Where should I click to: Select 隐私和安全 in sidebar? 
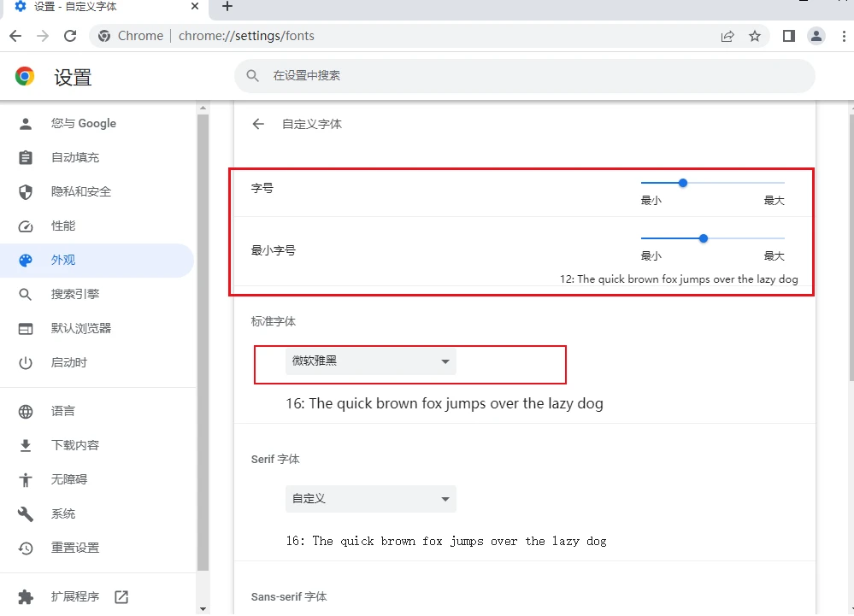pyautogui.click(x=80, y=191)
